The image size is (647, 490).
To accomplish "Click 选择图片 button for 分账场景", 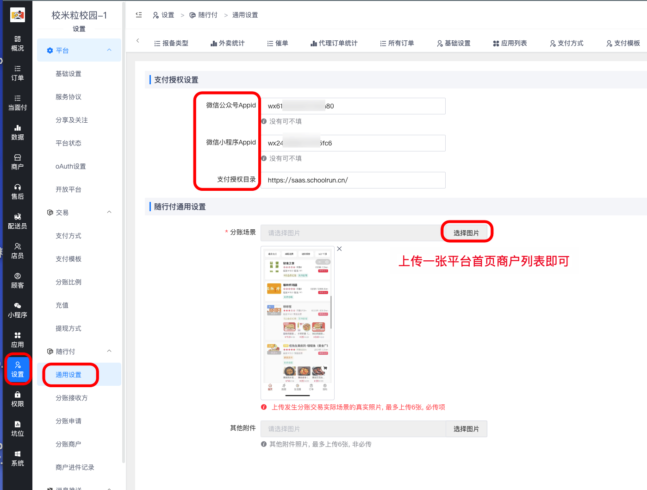I will (466, 232).
